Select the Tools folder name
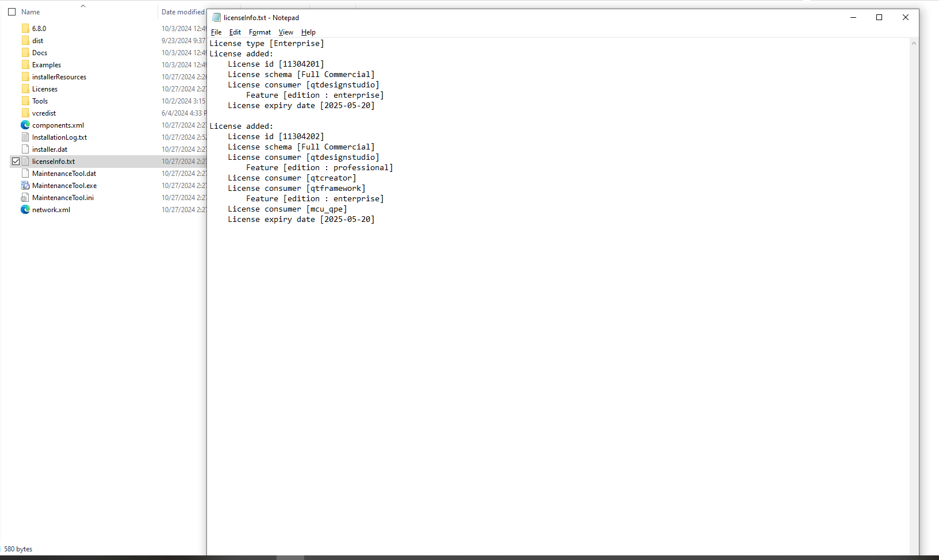Screen dimensions: 939x560 coord(40,101)
